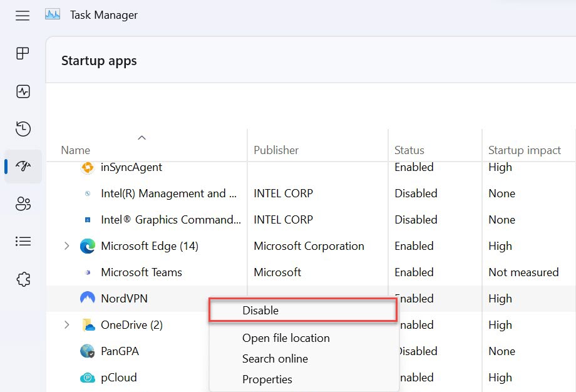This screenshot has height=392, width=576.
Task: Click the Microsoft Teams icon
Action: coord(88,272)
